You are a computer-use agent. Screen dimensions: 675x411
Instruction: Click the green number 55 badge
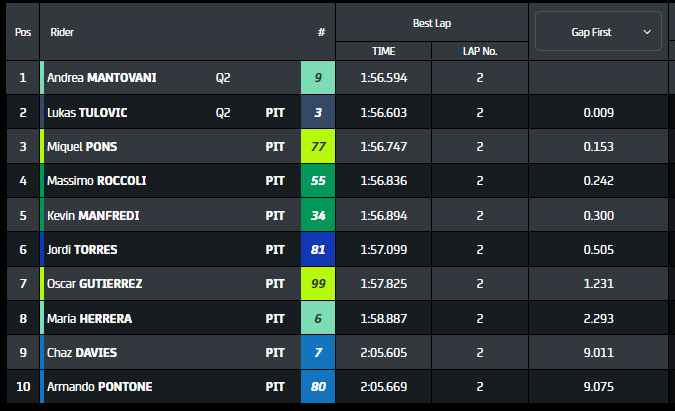coord(317,181)
